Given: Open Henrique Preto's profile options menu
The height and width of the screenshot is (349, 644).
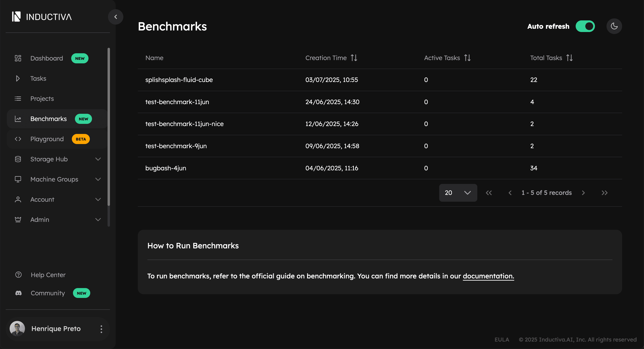Looking at the screenshot, I should tap(101, 329).
